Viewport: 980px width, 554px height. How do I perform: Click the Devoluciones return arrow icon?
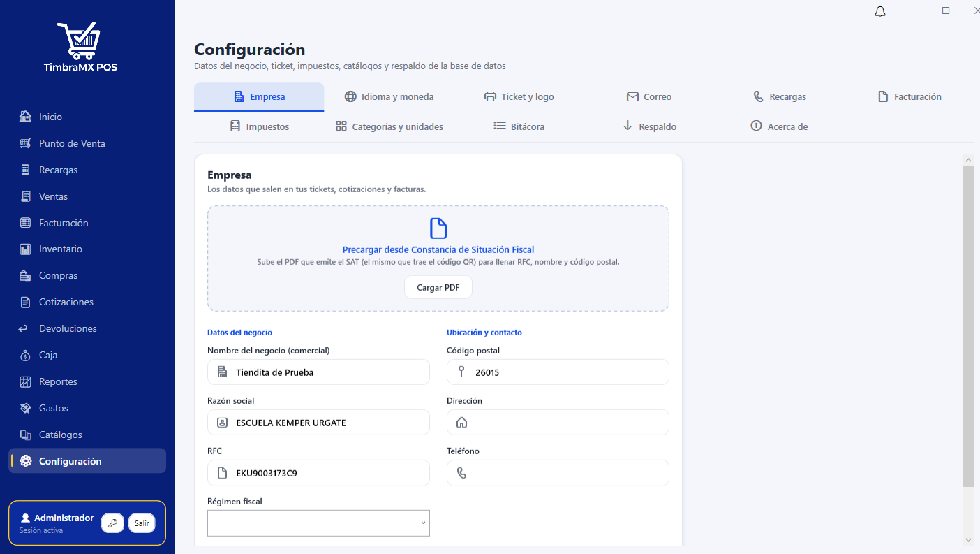click(x=23, y=328)
